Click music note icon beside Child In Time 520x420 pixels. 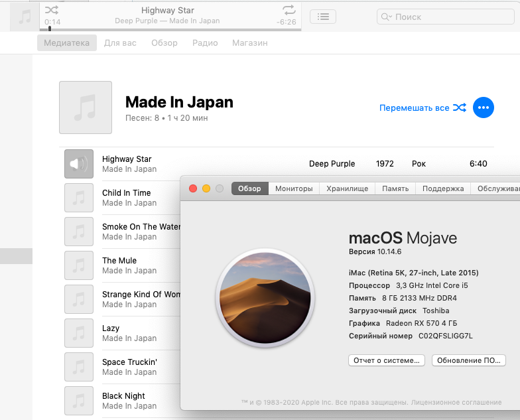(79, 198)
